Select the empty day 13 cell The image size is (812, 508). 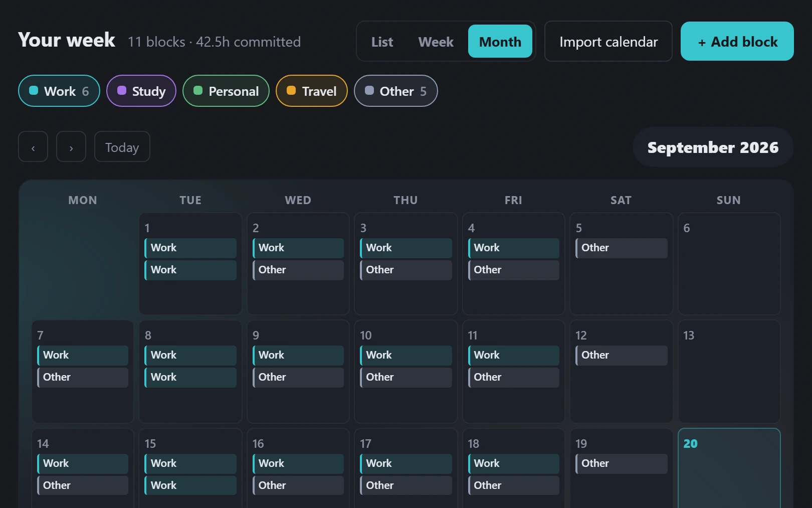coord(729,372)
